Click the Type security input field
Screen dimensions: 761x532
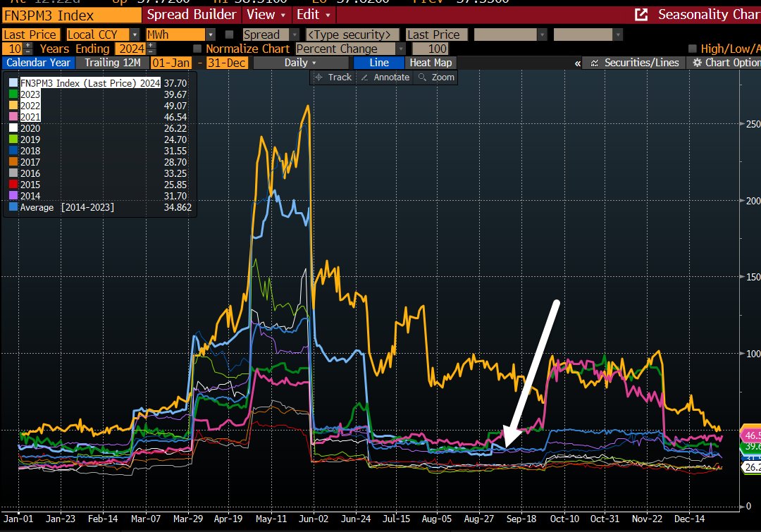(x=352, y=35)
